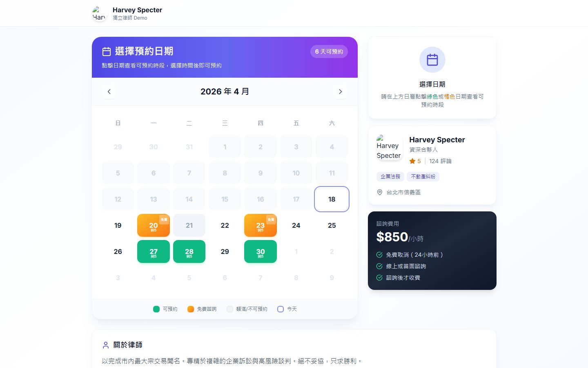
Task: Click the check icon beside 線上或當面諮詢
Action: click(x=379, y=266)
